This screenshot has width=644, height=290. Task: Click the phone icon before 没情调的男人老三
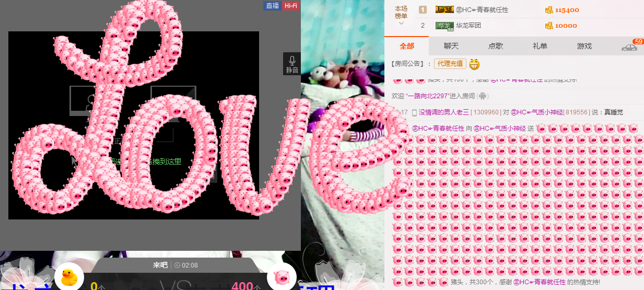click(414, 112)
